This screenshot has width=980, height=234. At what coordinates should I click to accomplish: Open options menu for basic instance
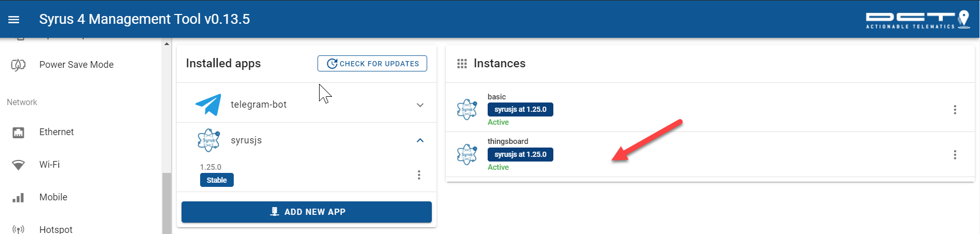pos(955,110)
